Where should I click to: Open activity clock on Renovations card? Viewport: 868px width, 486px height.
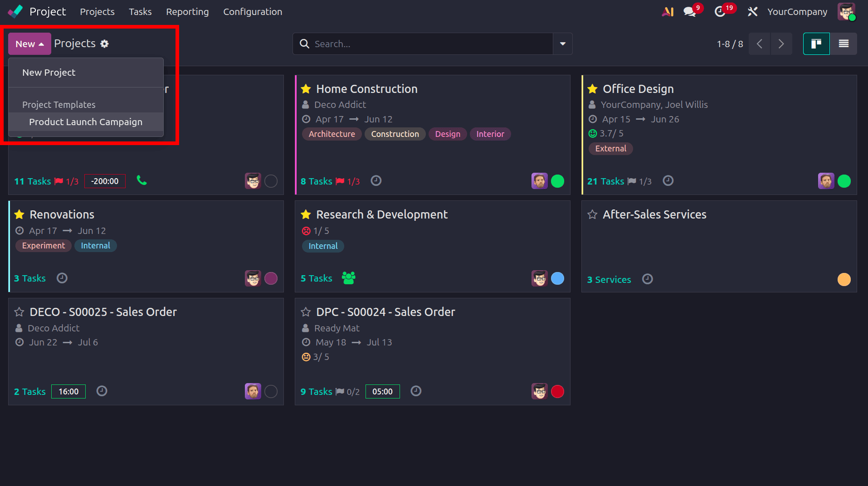pos(62,278)
